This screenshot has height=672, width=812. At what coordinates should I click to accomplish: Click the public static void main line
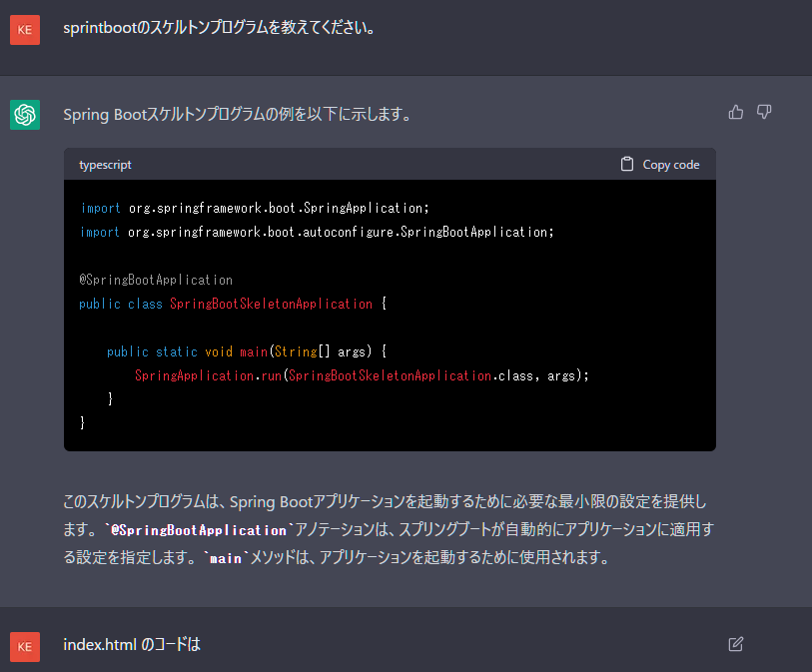click(x=246, y=351)
